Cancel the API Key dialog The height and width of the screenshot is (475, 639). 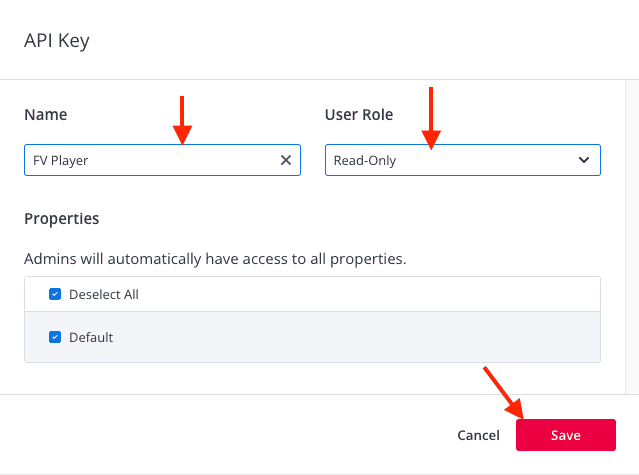point(478,435)
